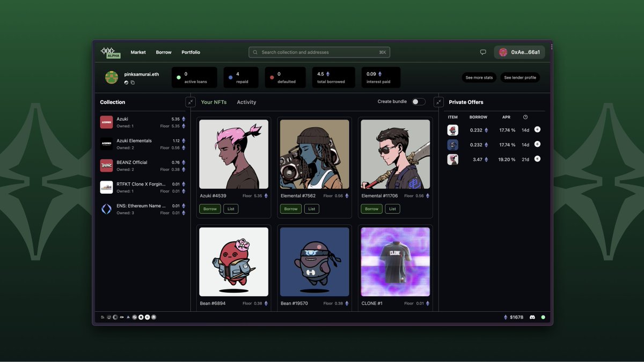This screenshot has width=644, height=362.
Task: Click See lender profile button
Action: click(x=520, y=77)
